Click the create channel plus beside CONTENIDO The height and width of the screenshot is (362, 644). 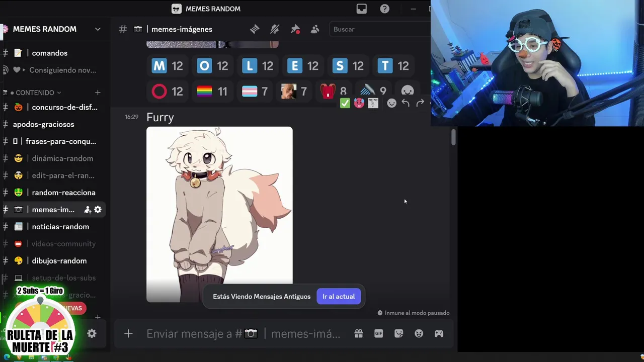98,93
